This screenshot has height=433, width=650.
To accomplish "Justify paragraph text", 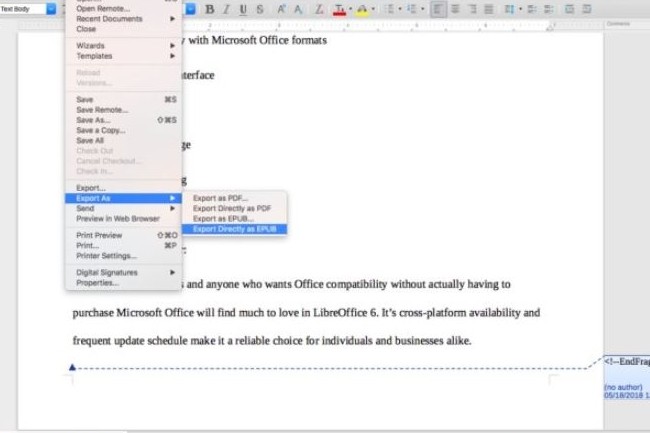I will 489,9.
